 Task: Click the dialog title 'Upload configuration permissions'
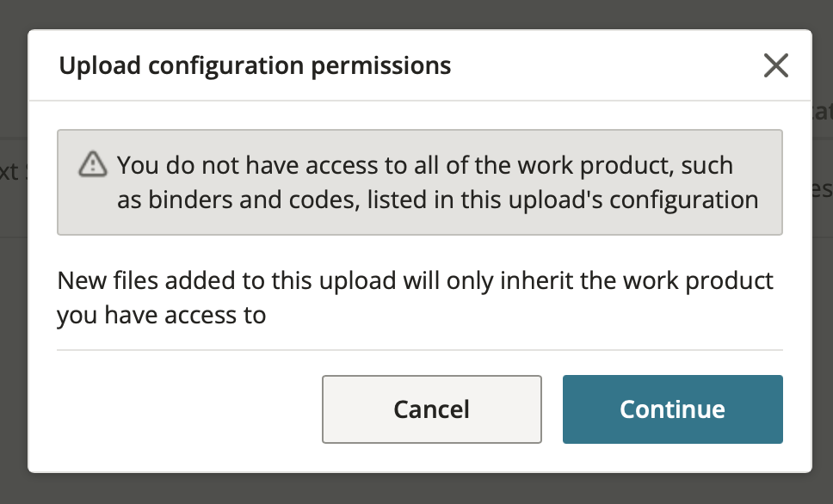(x=255, y=66)
